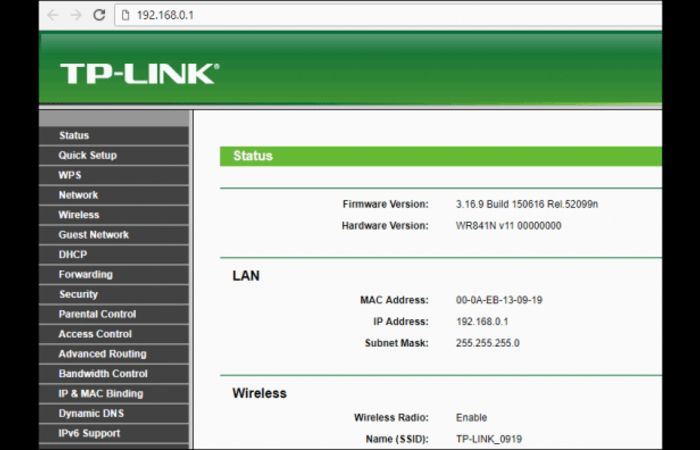Click the Name (SSID) label

point(397,439)
